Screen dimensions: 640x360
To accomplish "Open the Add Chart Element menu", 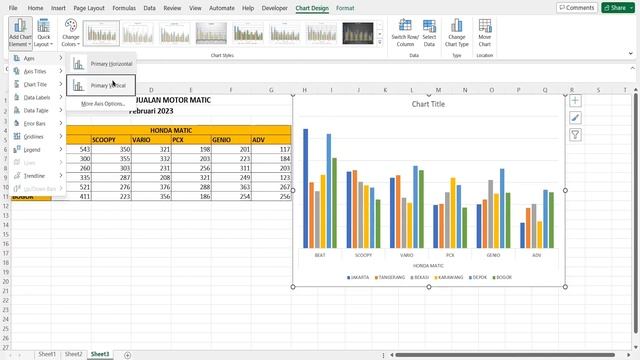I will [20, 33].
